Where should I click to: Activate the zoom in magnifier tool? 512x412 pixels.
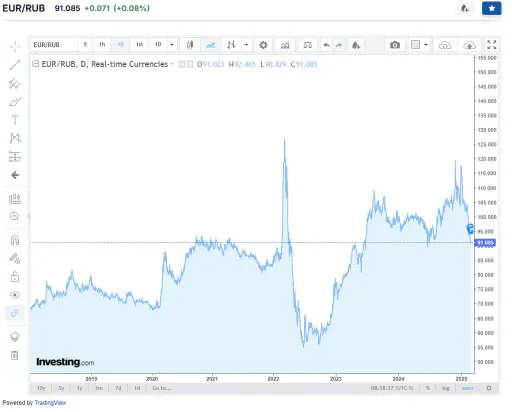pyautogui.click(x=15, y=217)
